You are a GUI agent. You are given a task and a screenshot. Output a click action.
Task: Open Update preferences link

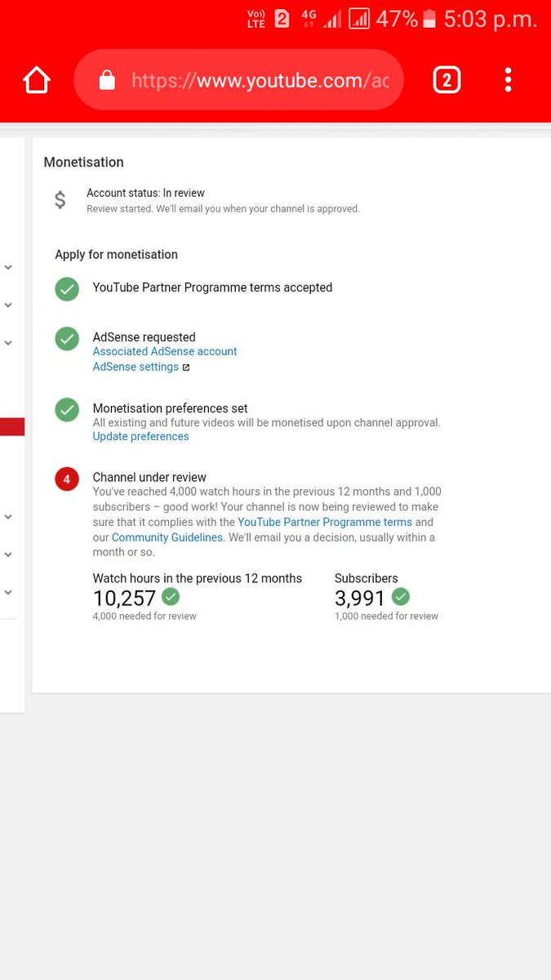tap(140, 436)
